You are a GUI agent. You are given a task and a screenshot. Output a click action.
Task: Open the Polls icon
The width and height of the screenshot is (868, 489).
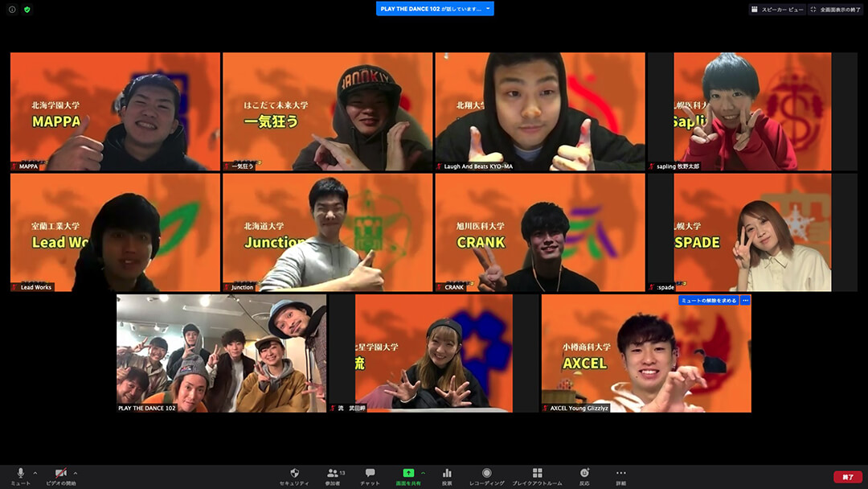(x=447, y=475)
